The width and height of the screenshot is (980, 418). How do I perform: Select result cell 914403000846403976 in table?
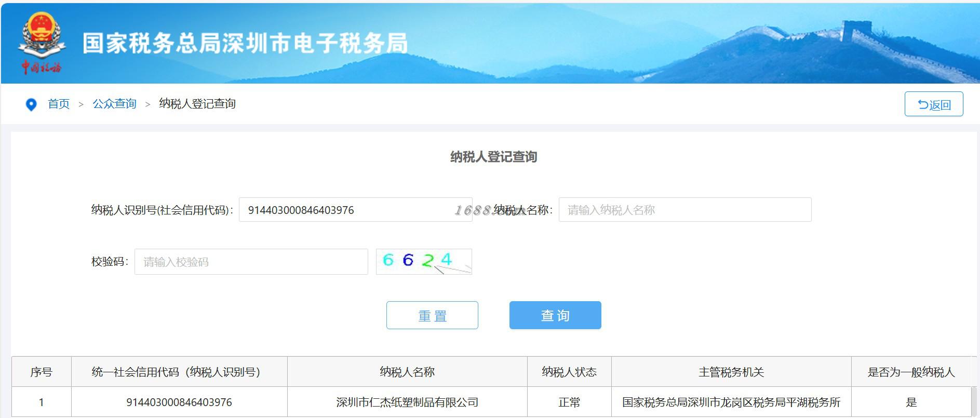click(179, 402)
